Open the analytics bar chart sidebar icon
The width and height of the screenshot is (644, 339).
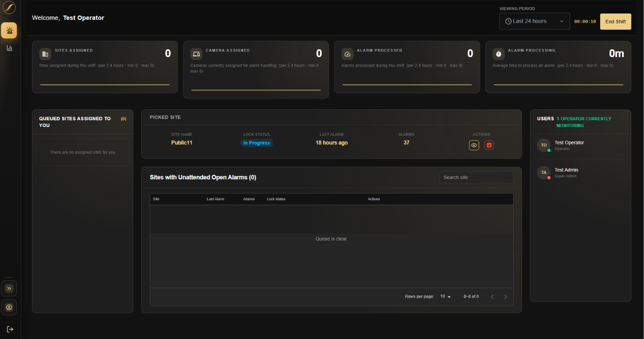[9, 48]
